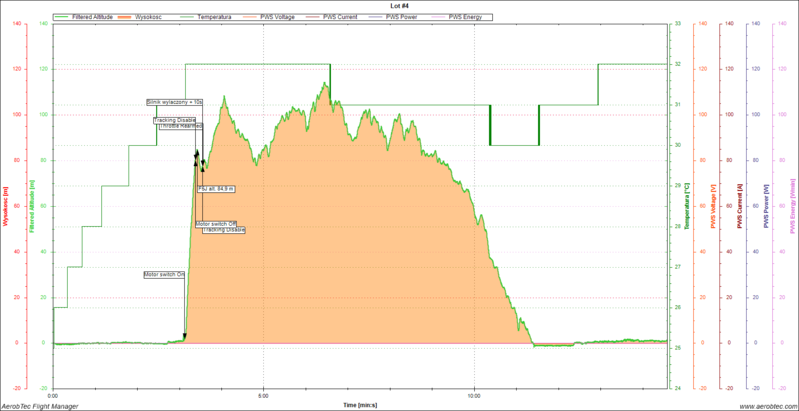The width and height of the screenshot is (799, 411).
Task: Click the 'Motor switch Off' event label
Action: click(x=215, y=223)
